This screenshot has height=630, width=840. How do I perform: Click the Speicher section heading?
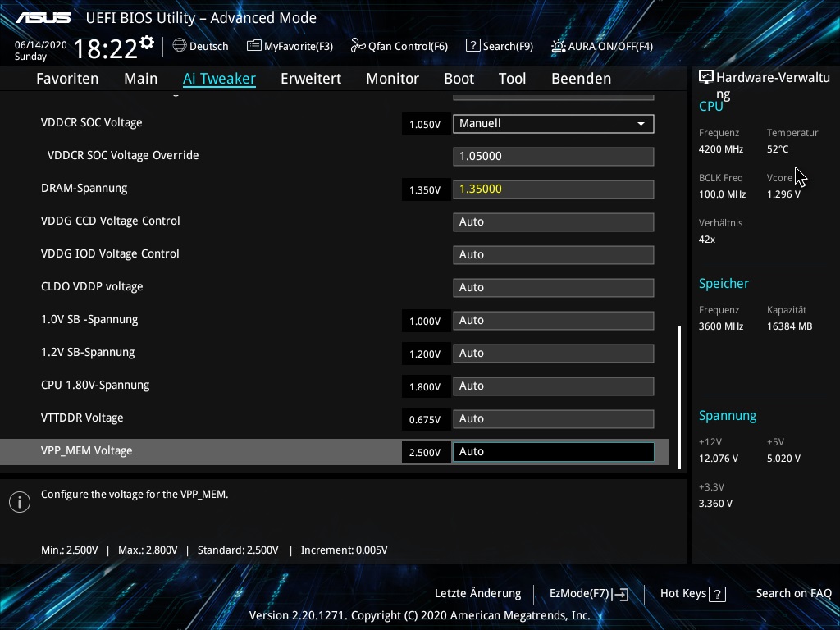724,284
